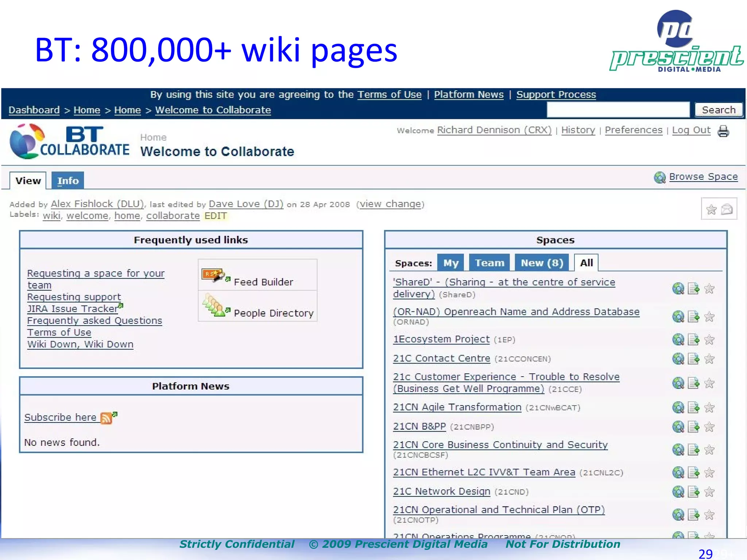Select the My spaces tab

tap(451, 262)
